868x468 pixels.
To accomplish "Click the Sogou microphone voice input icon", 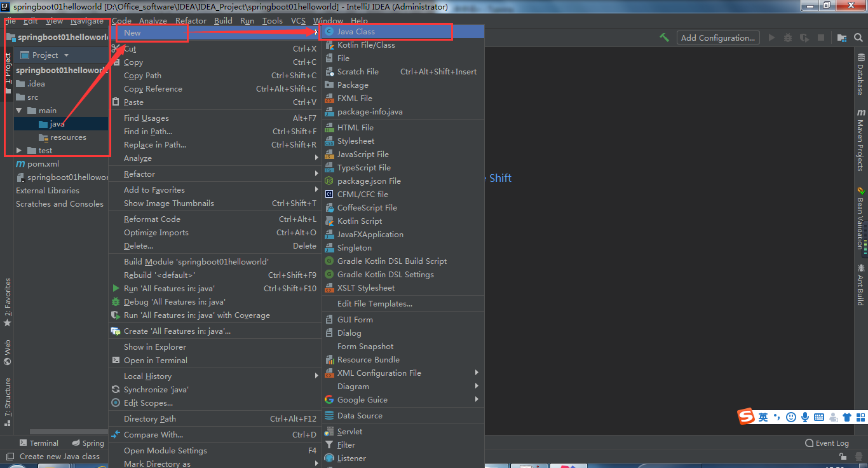I will click(x=805, y=417).
